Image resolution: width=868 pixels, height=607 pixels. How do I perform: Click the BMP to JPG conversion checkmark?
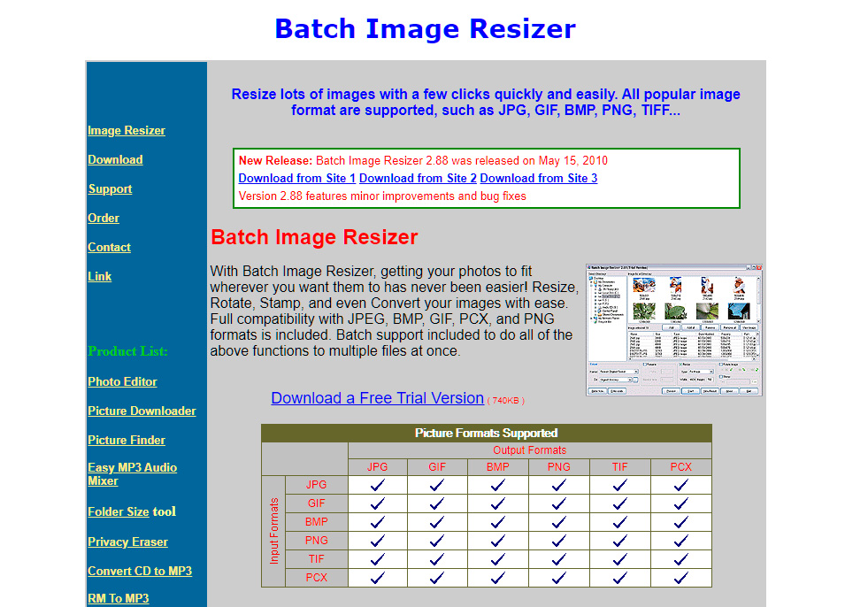click(x=377, y=521)
